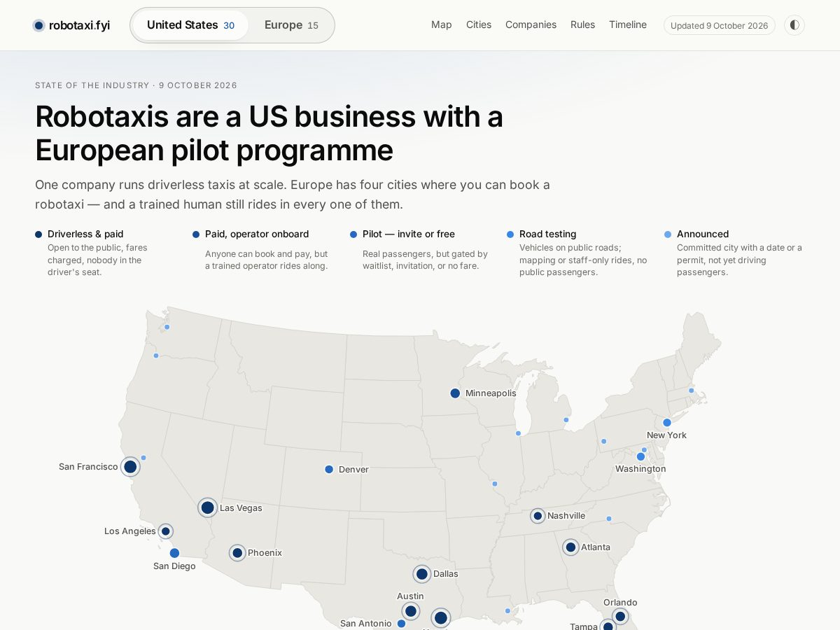Viewport: 840px width, 630px height.
Task: Open the Rules nav link
Action: point(582,24)
